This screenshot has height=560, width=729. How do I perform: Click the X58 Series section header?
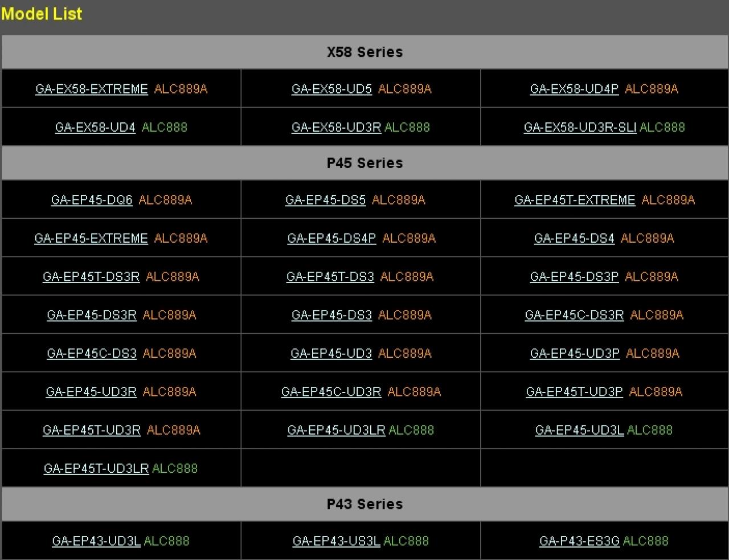pyautogui.click(x=365, y=52)
